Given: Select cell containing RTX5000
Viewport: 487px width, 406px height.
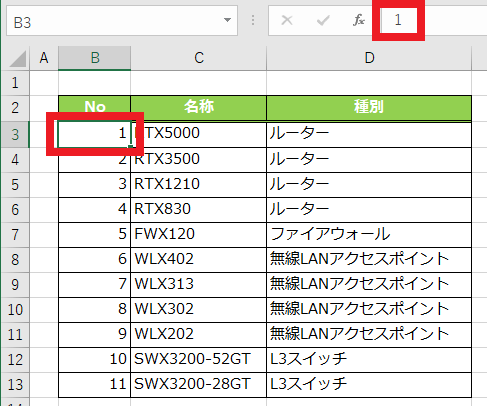Looking at the screenshot, I should pyautogui.click(x=199, y=134).
